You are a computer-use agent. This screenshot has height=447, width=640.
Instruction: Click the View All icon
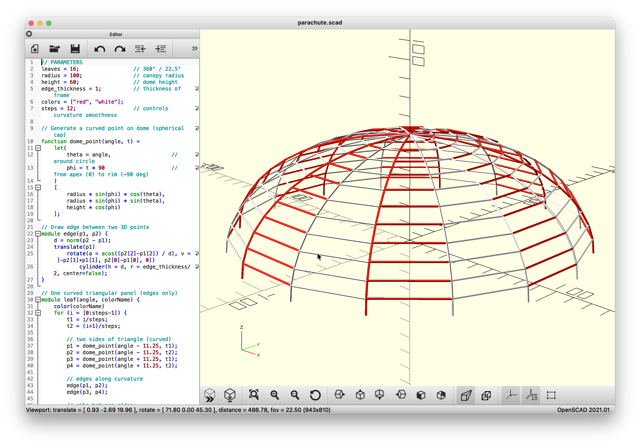[254, 395]
